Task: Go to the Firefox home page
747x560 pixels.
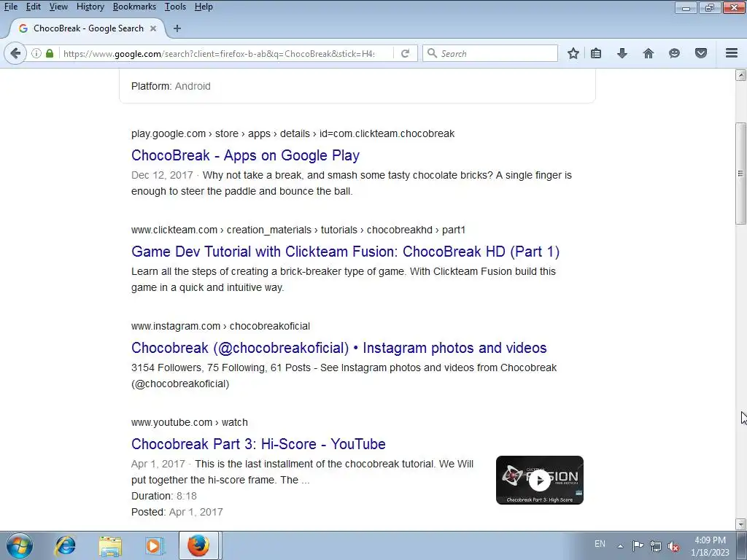Action: click(649, 53)
